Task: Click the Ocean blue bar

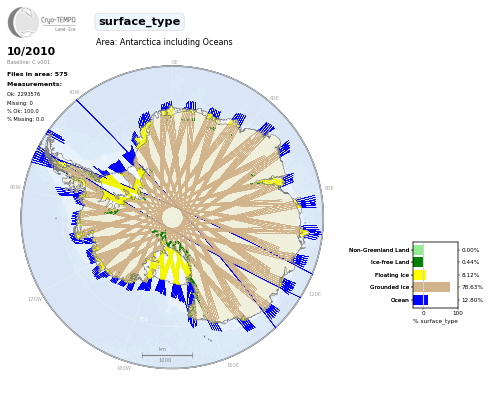Action: click(420, 300)
